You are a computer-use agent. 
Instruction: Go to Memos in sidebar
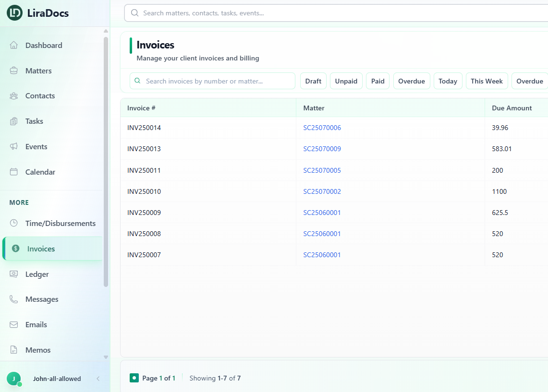click(38, 350)
